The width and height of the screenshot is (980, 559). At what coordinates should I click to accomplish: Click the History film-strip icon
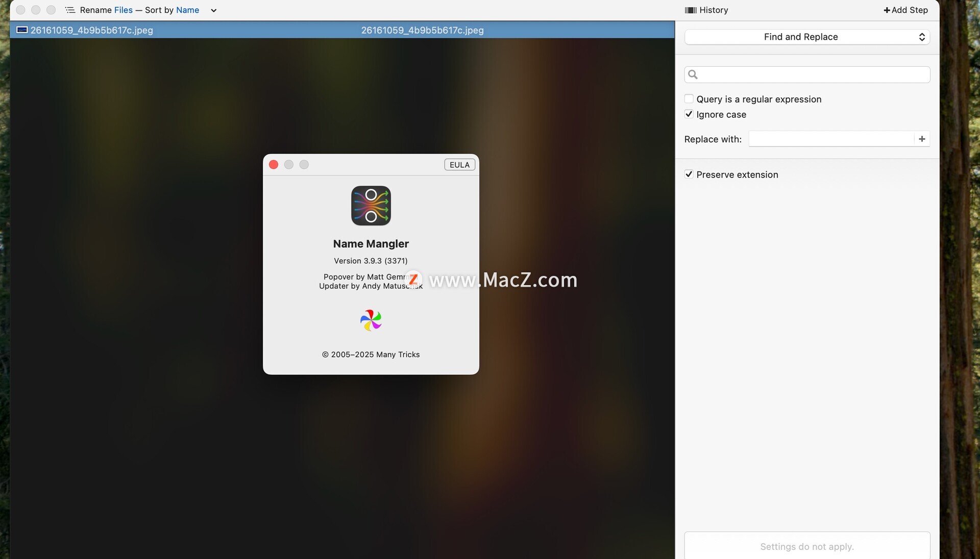(691, 10)
